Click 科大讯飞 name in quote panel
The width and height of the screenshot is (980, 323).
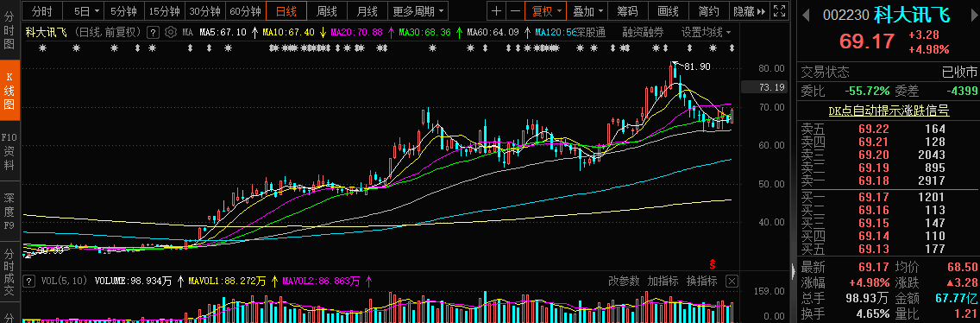tap(912, 15)
